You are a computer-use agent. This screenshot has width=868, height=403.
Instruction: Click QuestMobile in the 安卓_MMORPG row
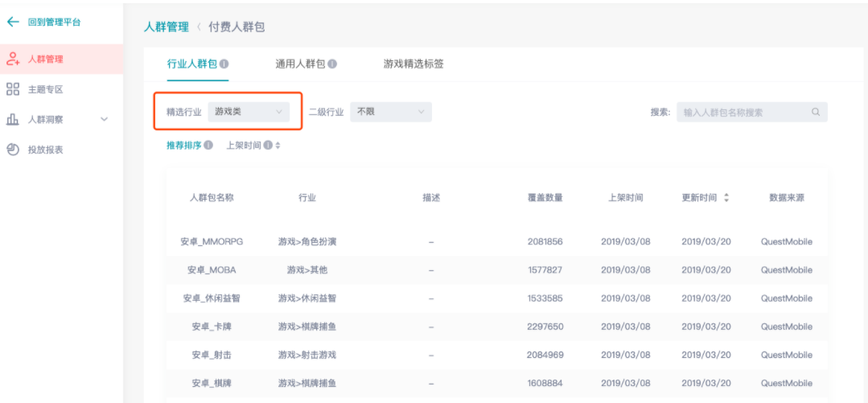787,242
